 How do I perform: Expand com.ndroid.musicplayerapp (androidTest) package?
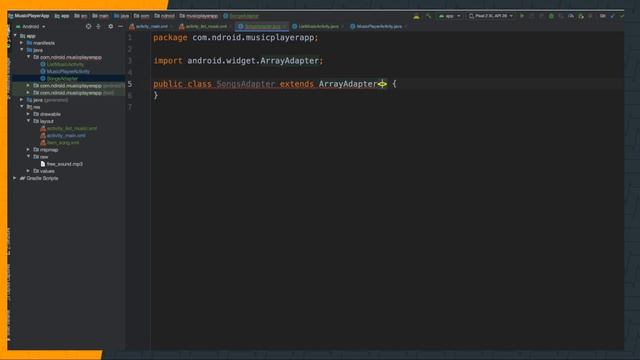pyautogui.click(x=29, y=86)
